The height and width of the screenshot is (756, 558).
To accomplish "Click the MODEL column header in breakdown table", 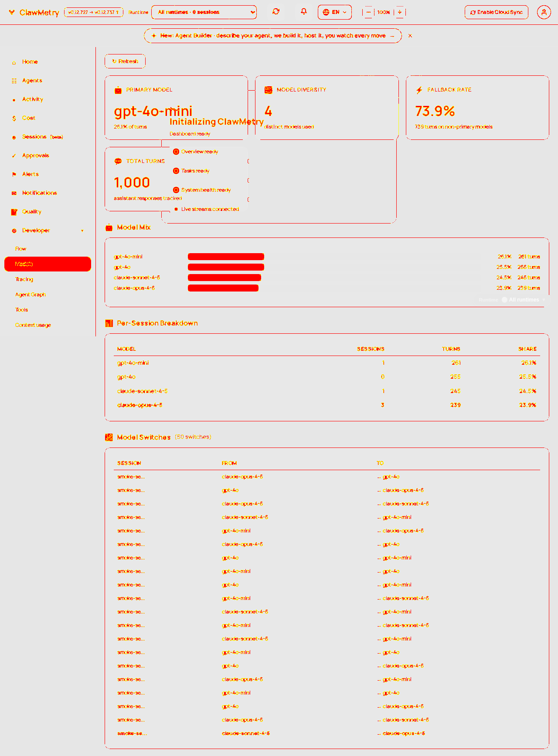I will click(x=127, y=349).
